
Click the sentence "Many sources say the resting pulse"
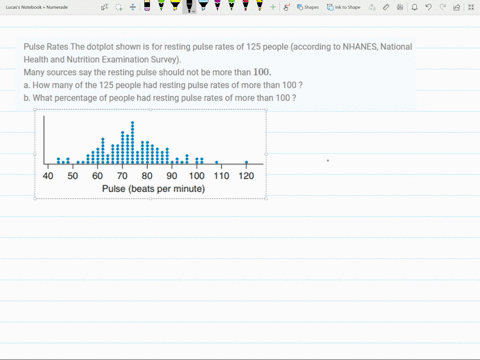pyautogui.click(x=147, y=72)
